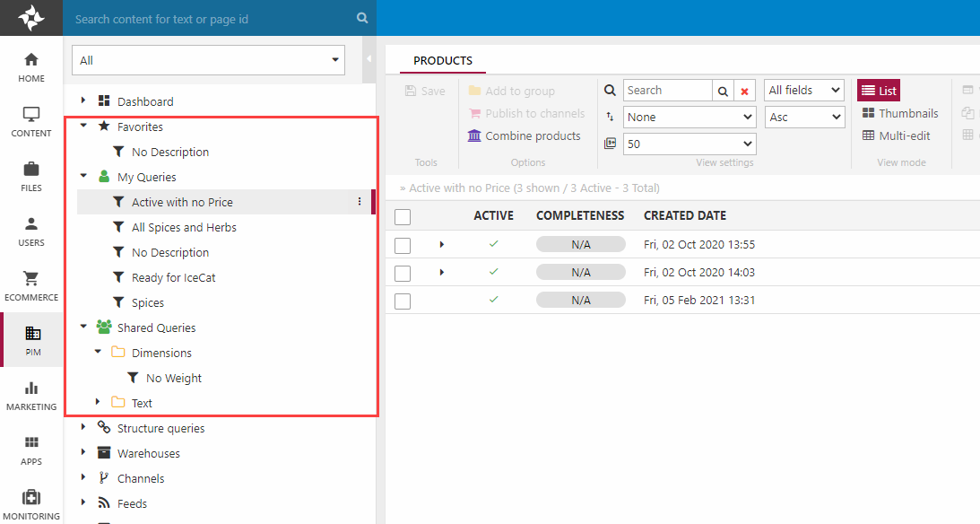Image resolution: width=980 pixels, height=524 pixels.
Task: Go to the Marketing area
Action: (31, 395)
